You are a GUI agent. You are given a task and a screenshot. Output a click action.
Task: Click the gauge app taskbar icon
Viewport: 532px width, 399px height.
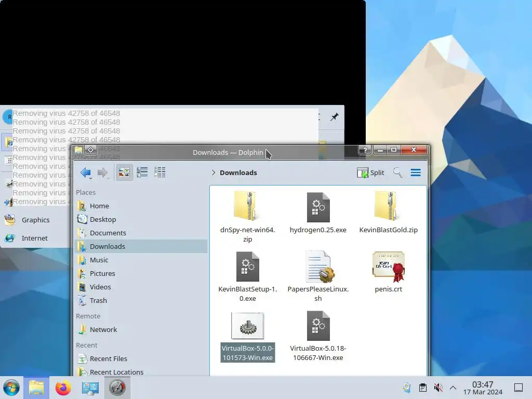[117, 388]
